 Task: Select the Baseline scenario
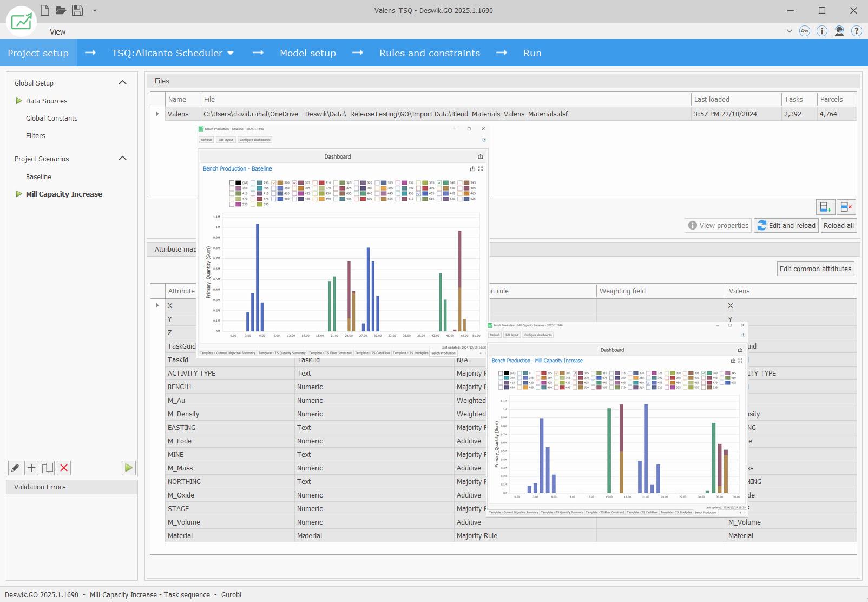point(39,177)
